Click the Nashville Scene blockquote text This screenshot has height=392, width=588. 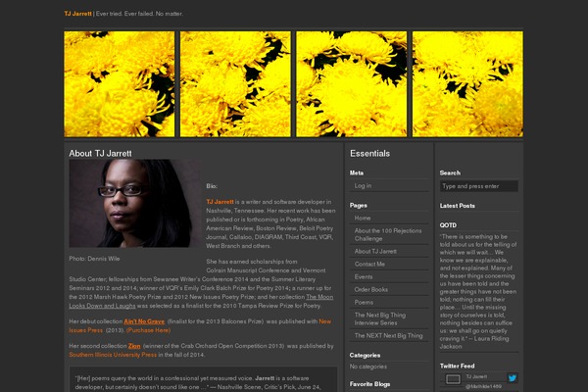(198, 382)
